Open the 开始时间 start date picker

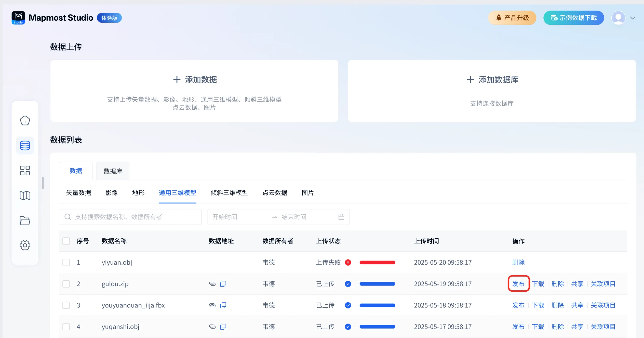coord(225,217)
